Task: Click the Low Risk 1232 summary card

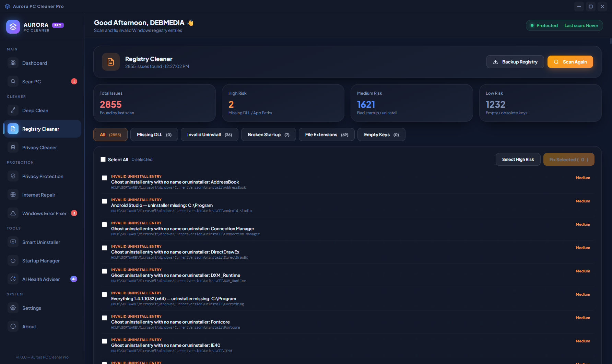Action: 540,103
